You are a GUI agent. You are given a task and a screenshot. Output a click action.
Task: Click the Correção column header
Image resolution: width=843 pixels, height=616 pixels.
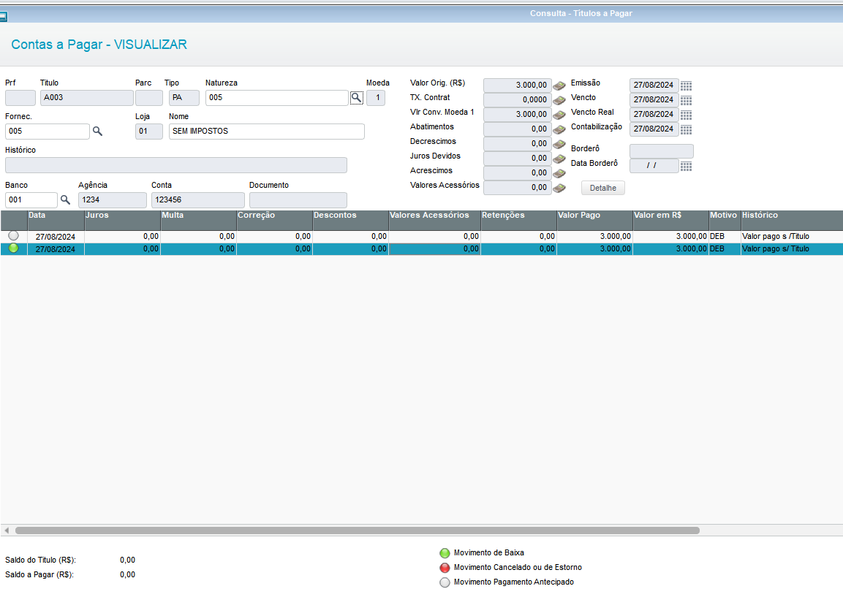click(x=274, y=221)
